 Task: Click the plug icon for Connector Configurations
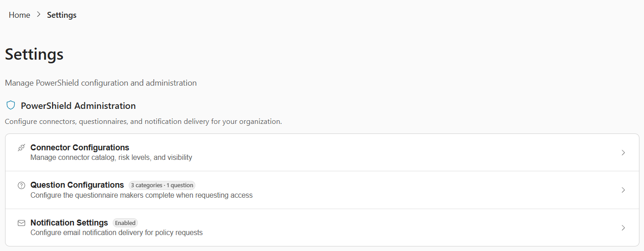coord(21,148)
